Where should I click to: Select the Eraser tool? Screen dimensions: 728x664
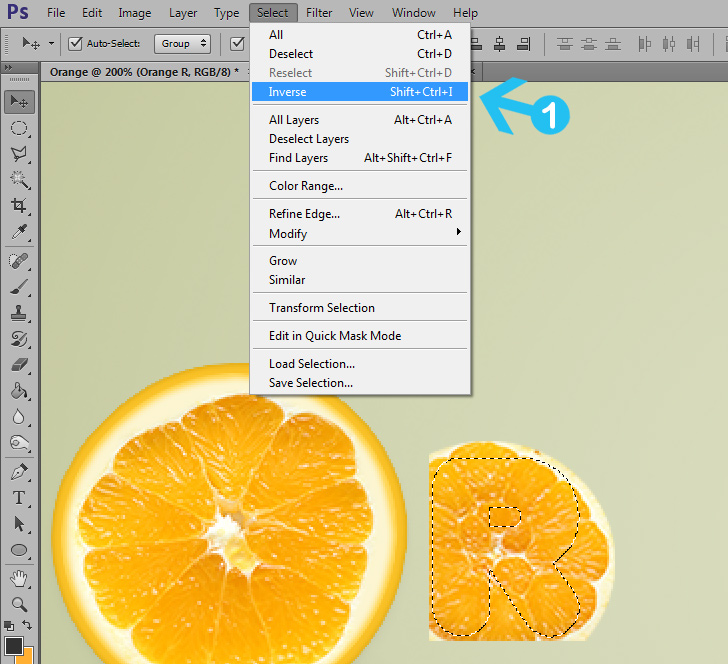click(19, 365)
